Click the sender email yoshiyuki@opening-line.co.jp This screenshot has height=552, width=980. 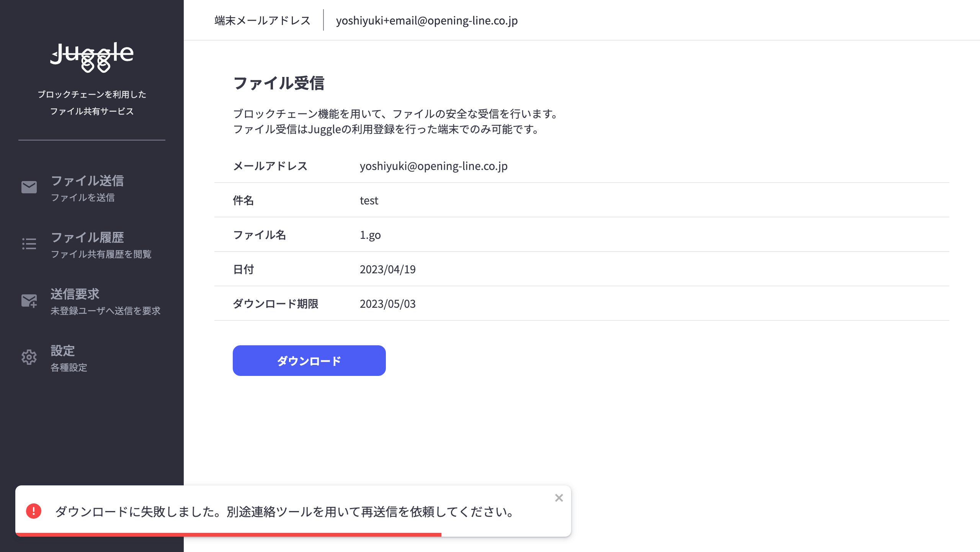pos(433,166)
